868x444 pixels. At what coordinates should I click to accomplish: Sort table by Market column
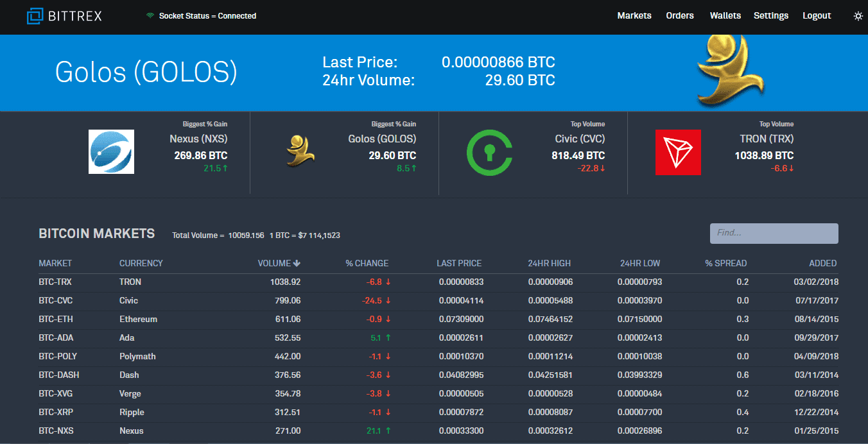(x=55, y=263)
